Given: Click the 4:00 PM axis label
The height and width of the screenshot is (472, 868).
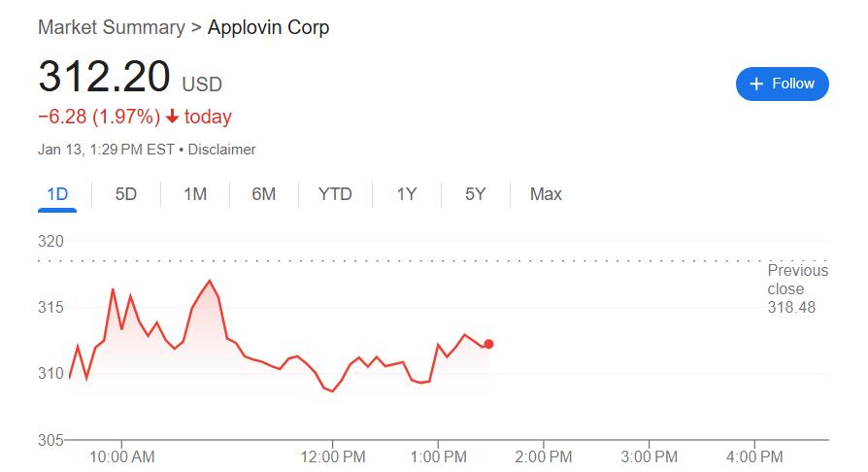Looking at the screenshot, I should coord(754,456).
